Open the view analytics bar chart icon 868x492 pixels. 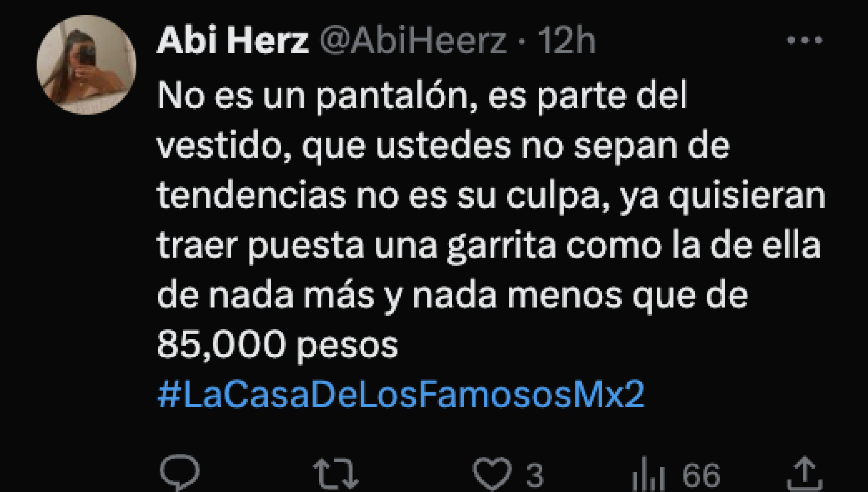point(648,474)
